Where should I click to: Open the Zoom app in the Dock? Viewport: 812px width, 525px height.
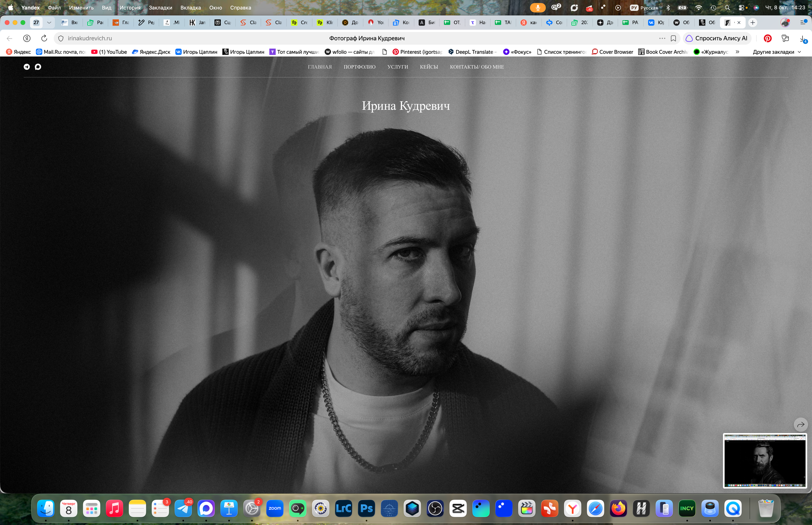tap(275, 509)
